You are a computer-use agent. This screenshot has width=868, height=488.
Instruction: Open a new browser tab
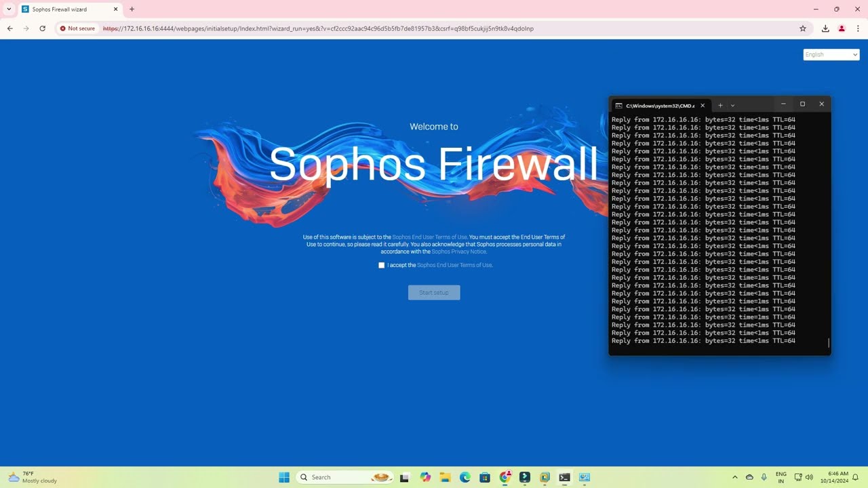[x=132, y=9]
